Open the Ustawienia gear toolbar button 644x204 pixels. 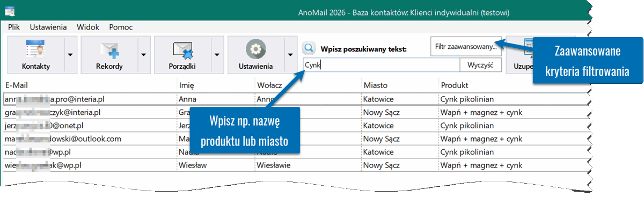(x=256, y=55)
